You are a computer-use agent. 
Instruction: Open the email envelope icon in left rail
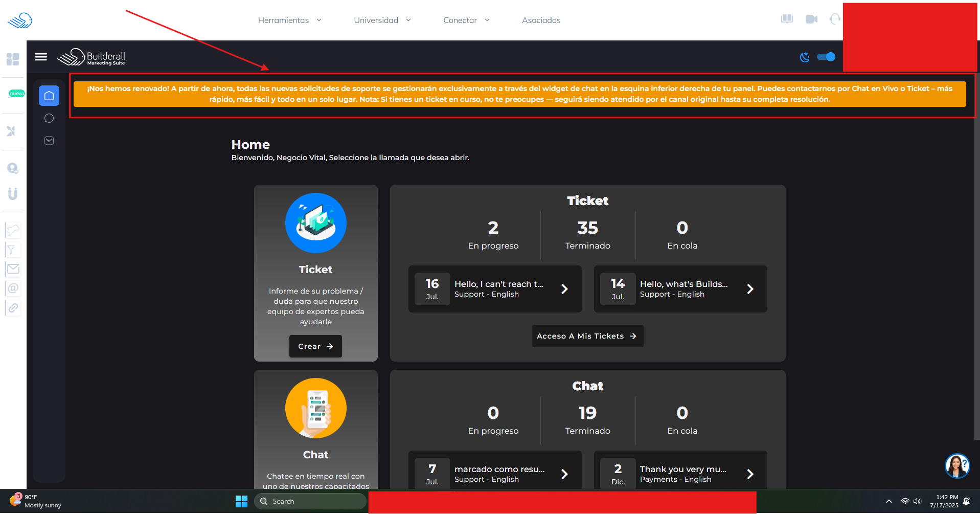(x=13, y=269)
